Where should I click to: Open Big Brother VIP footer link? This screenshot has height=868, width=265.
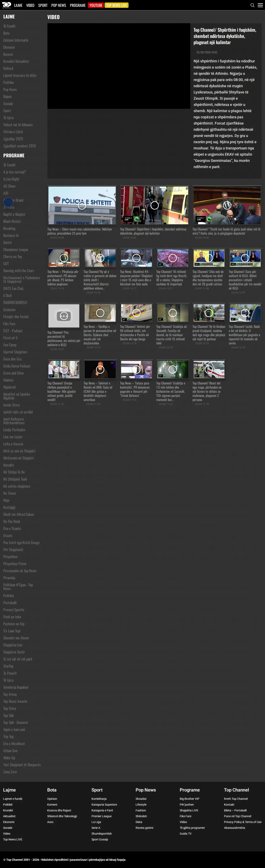(190, 799)
